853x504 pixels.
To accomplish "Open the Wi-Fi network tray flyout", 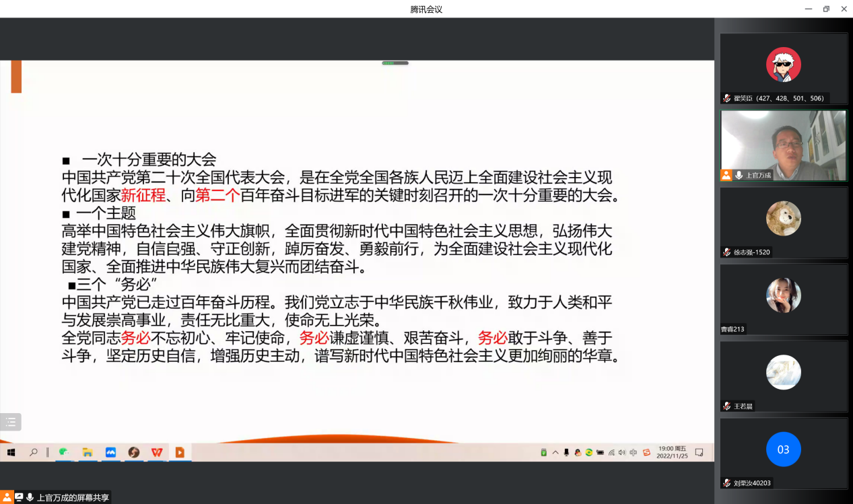I will [x=611, y=452].
